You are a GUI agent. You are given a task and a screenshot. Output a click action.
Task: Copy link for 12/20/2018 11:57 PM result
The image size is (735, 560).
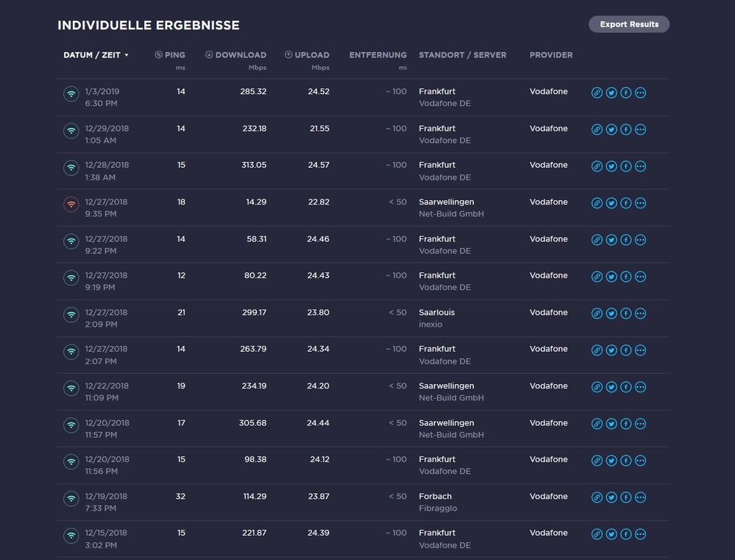(597, 424)
